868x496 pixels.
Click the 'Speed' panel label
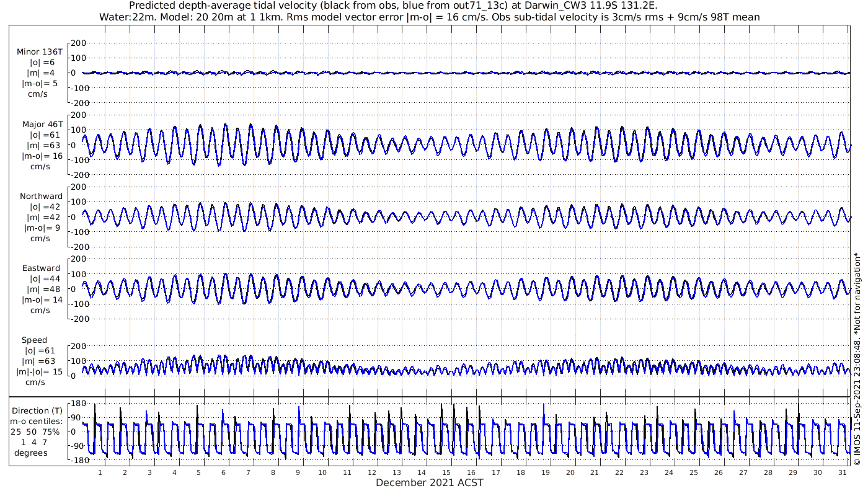[34, 340]
